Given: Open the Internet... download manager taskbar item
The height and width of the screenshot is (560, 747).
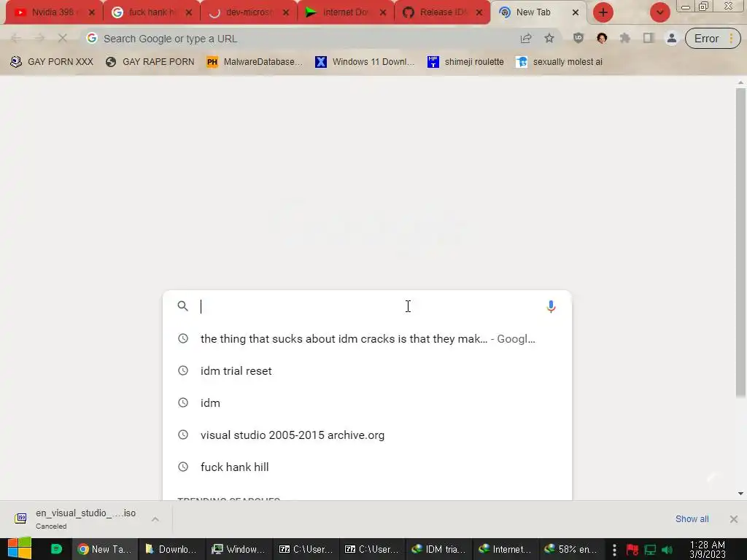Looking at the screenshot, I should tap(505, 549).
